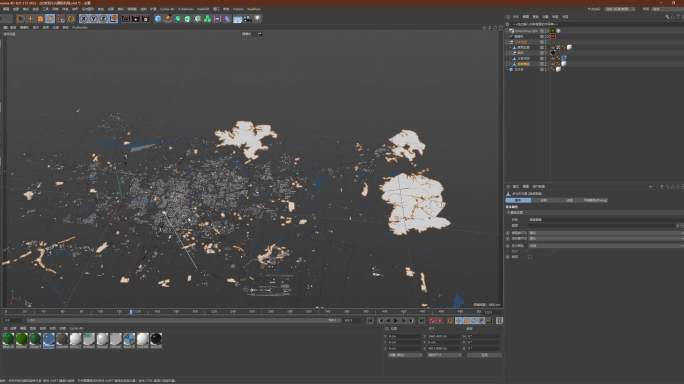The width and height of the screenshot is (684, 384).
Task: Click the third green generator icon
Action: click(x=198, y=19)
